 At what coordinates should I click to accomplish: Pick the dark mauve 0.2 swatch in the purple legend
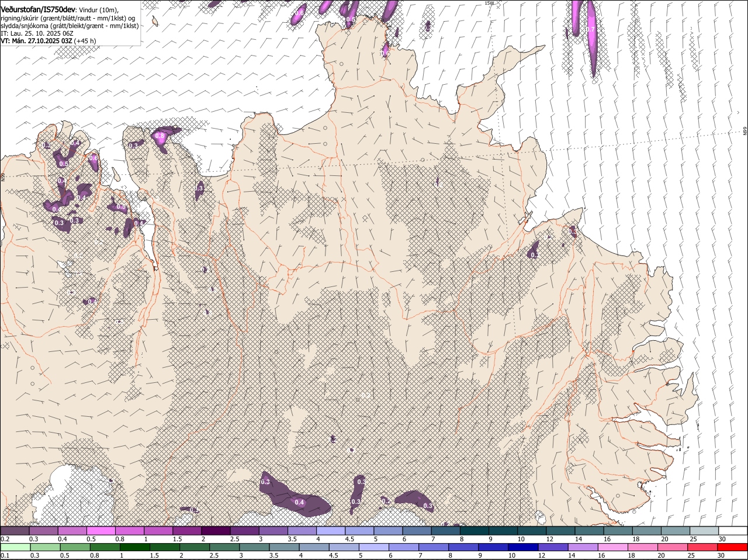point(15,531)
